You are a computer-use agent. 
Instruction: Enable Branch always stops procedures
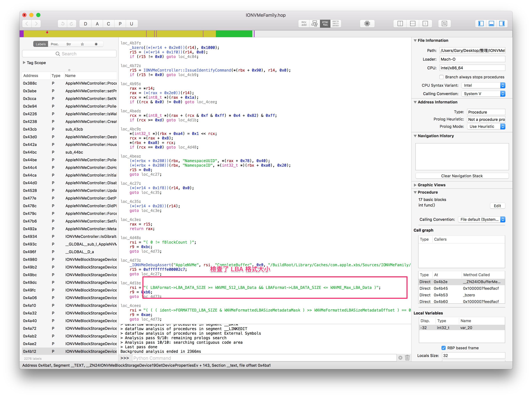tap(441, 77)
